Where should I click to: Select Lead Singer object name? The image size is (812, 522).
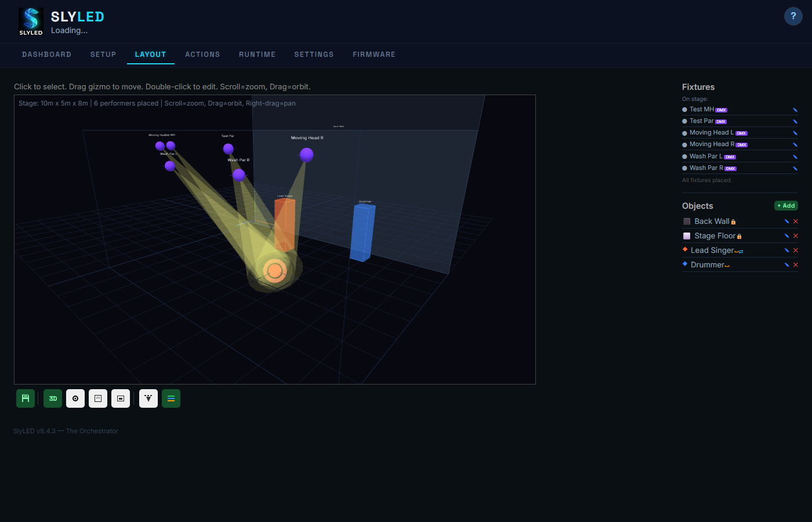click(712, 251)
